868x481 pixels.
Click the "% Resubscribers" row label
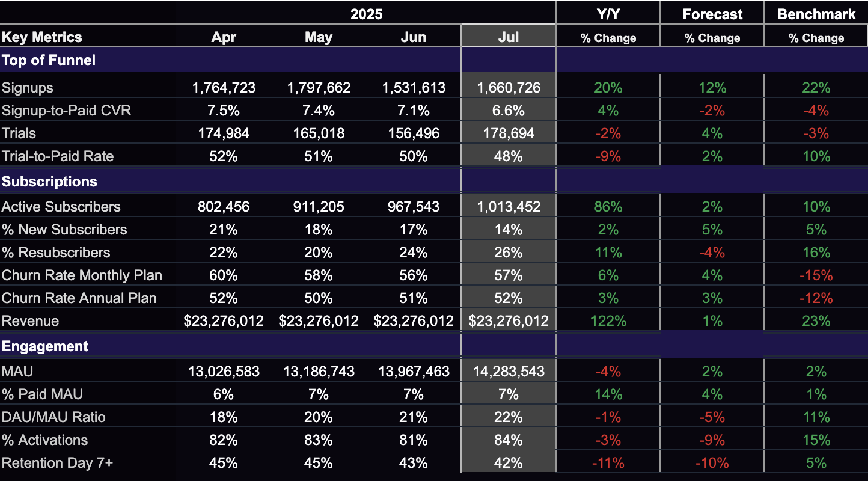56,253
